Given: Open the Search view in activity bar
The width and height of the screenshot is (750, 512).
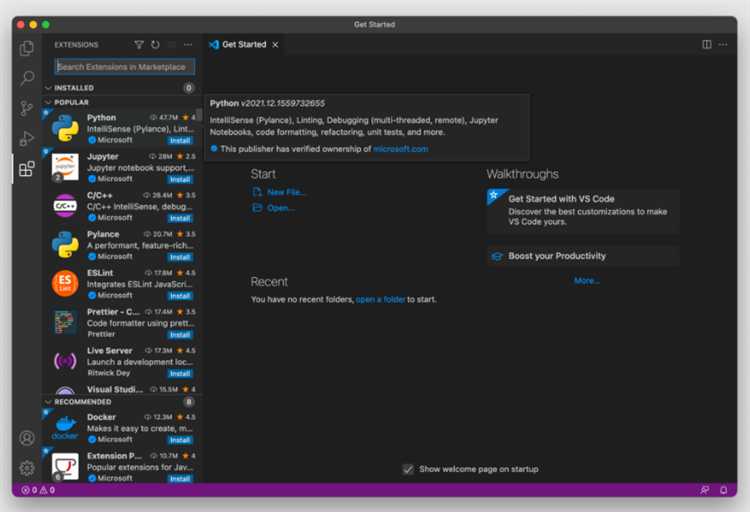Looking at the screenshot, I should tap(27, 78).
